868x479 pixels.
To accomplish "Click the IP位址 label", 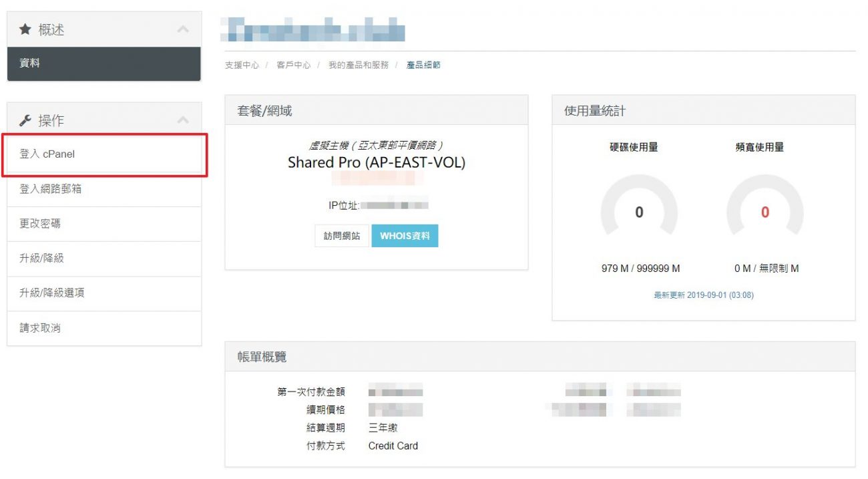I will click(343, 206).
